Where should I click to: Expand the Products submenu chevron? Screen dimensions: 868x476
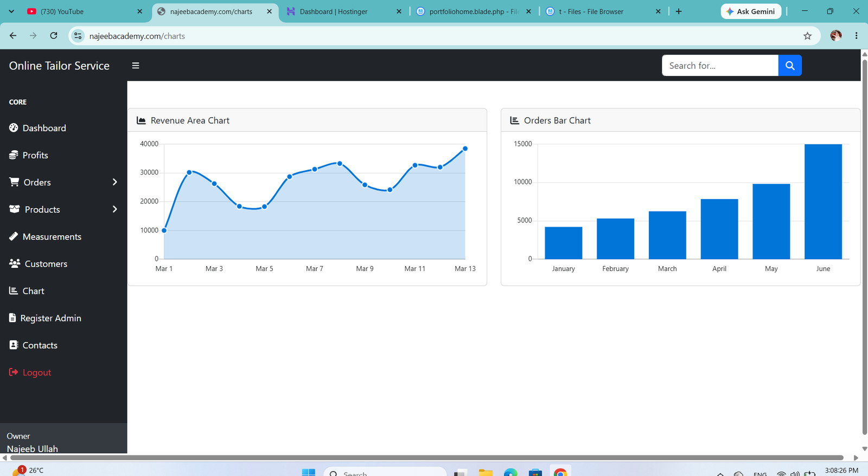(114, 209)
